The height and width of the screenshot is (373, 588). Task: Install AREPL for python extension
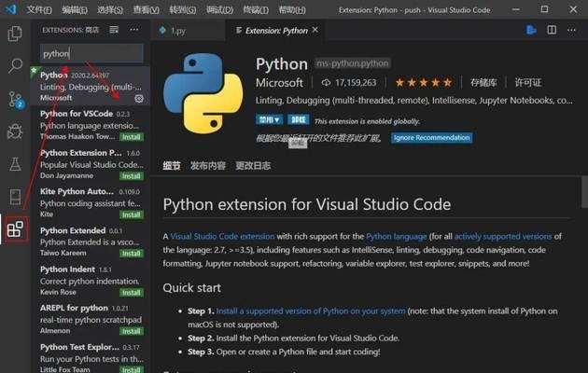(x=132, y=331)
